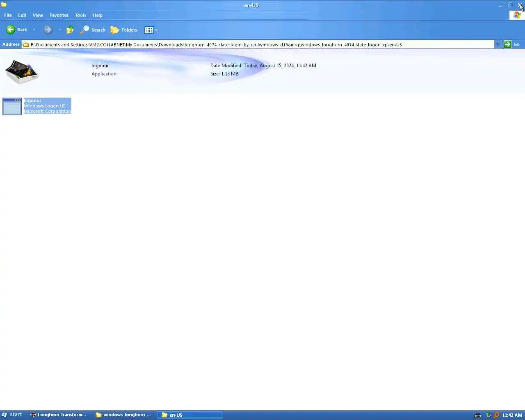Toggle the Folders pane
This screenshot has height=420, width=525.
pos(124,30)
